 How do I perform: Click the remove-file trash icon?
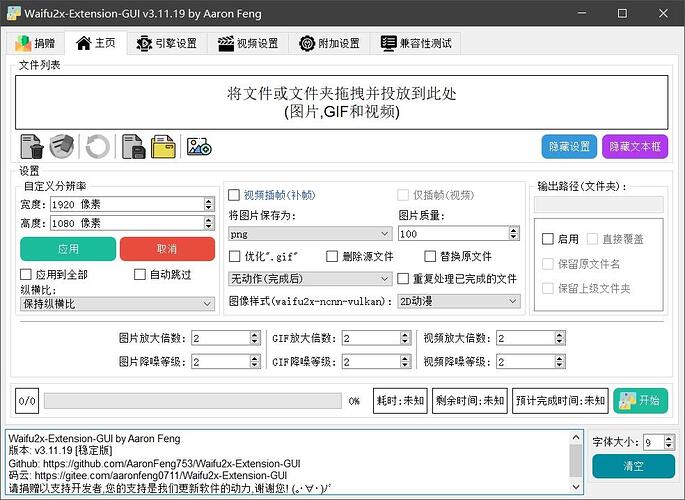(x=32, y=146)
